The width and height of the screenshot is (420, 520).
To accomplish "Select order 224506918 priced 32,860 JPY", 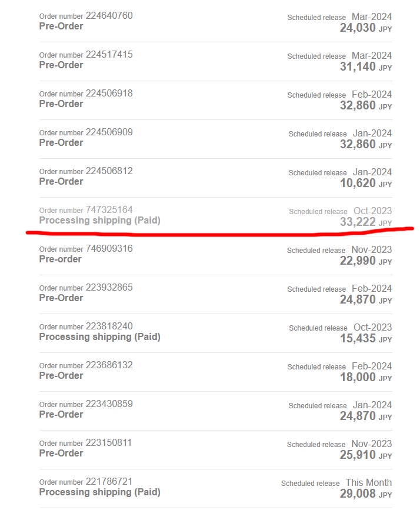I will [x=216, y=100].
